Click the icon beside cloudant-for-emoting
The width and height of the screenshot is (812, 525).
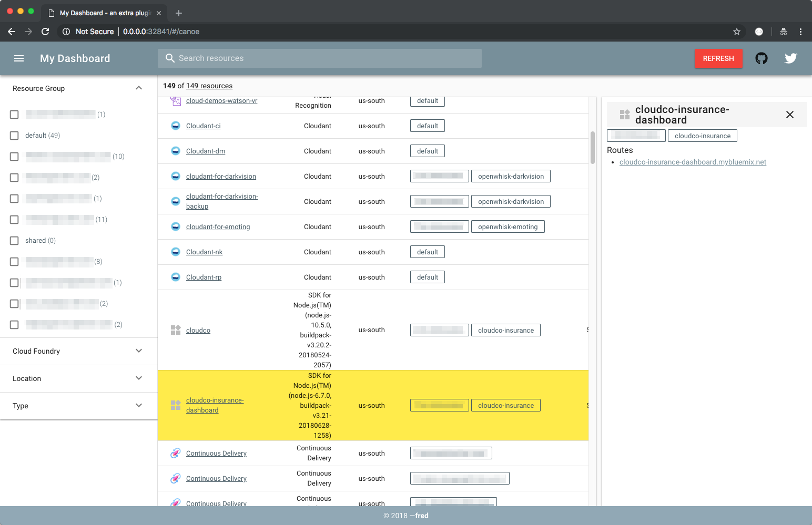tap(176, 227)
